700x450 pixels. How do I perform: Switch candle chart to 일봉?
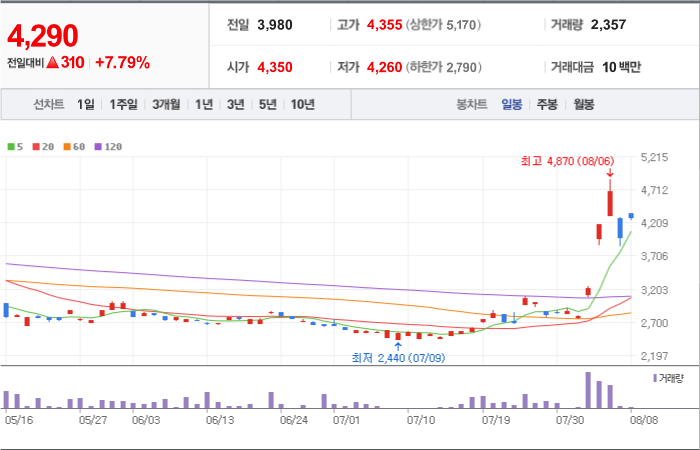coord(512,105)
